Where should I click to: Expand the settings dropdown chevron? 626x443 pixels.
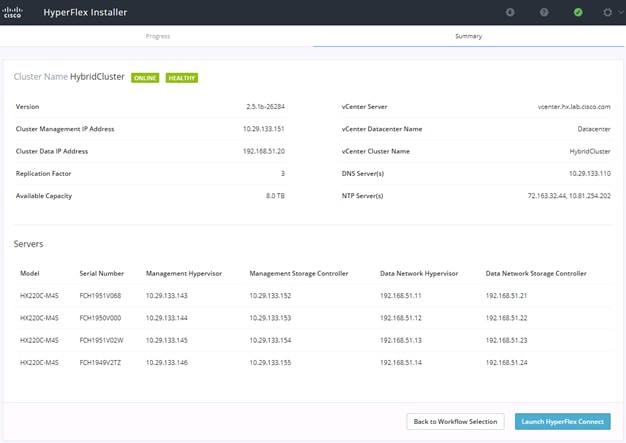pos(621,12)
